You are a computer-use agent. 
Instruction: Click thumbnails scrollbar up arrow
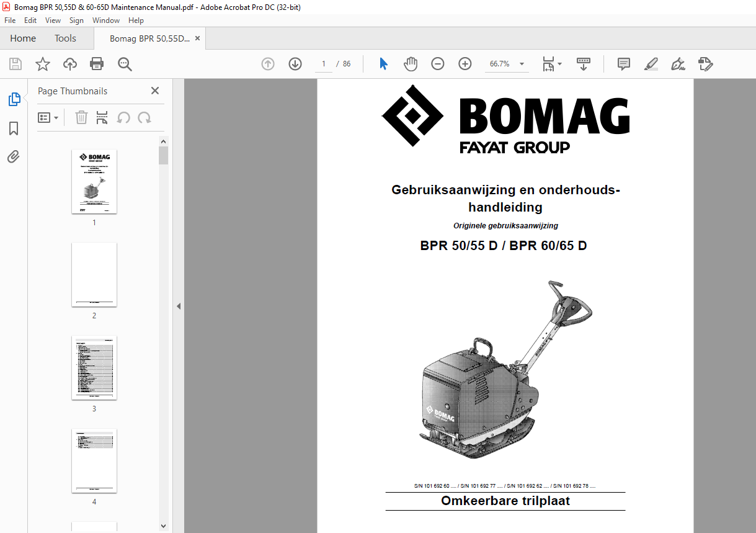pyautogui.click(x=164, y=141)
